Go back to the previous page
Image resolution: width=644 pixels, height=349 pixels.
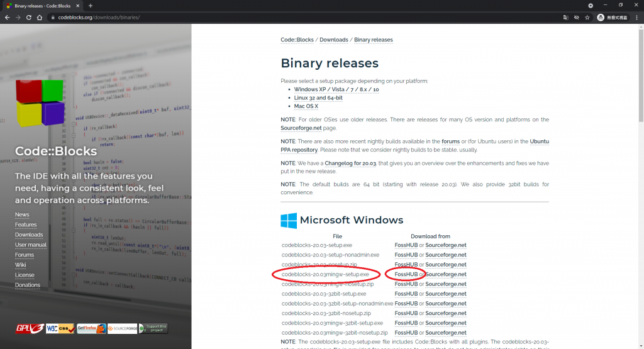7,17
